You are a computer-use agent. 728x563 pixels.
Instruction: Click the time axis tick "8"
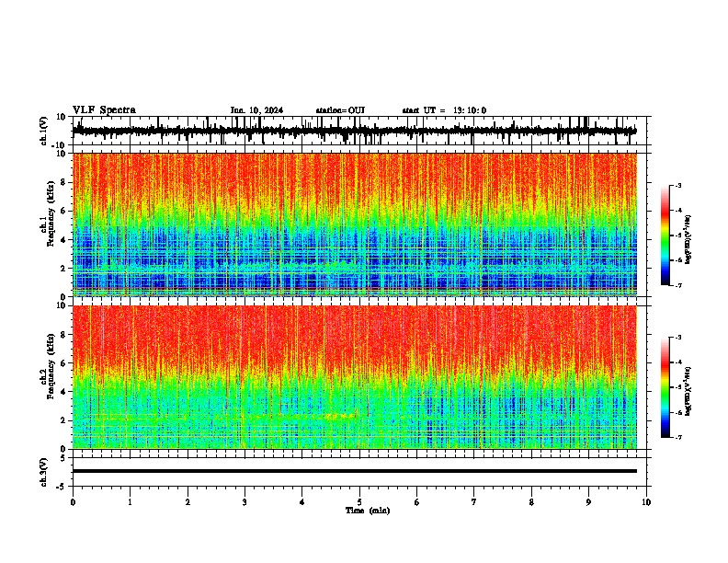coord(531,502)
